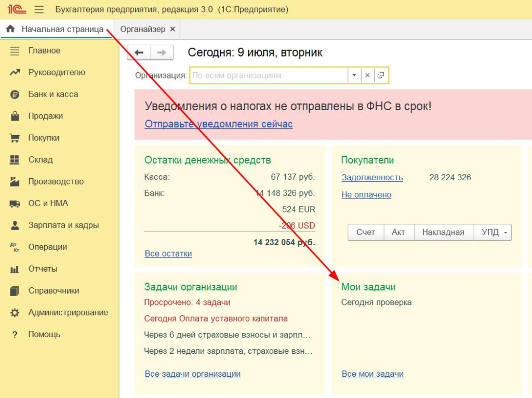532x398 pixels.
Task: Click into the Организация input field
Action: (x=268, y=75)
